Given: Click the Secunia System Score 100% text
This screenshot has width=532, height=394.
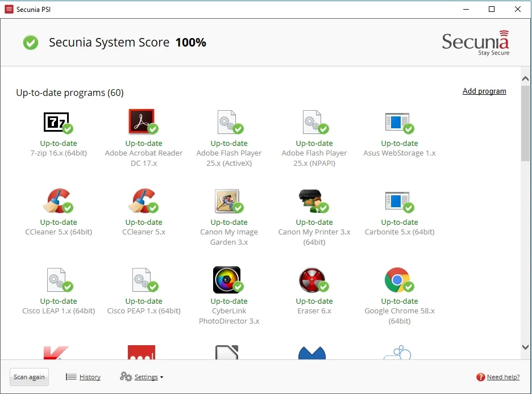Looking at the screenshot, I should [127, 43].
